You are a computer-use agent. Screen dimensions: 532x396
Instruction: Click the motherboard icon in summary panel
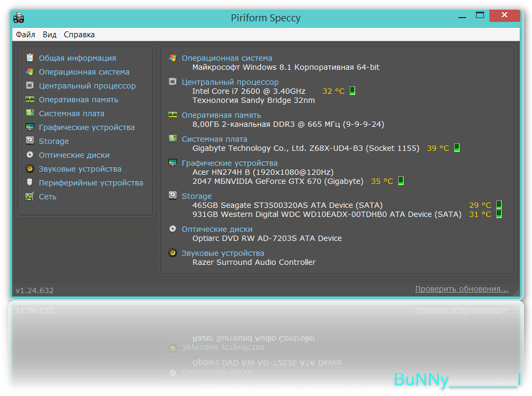173,139
